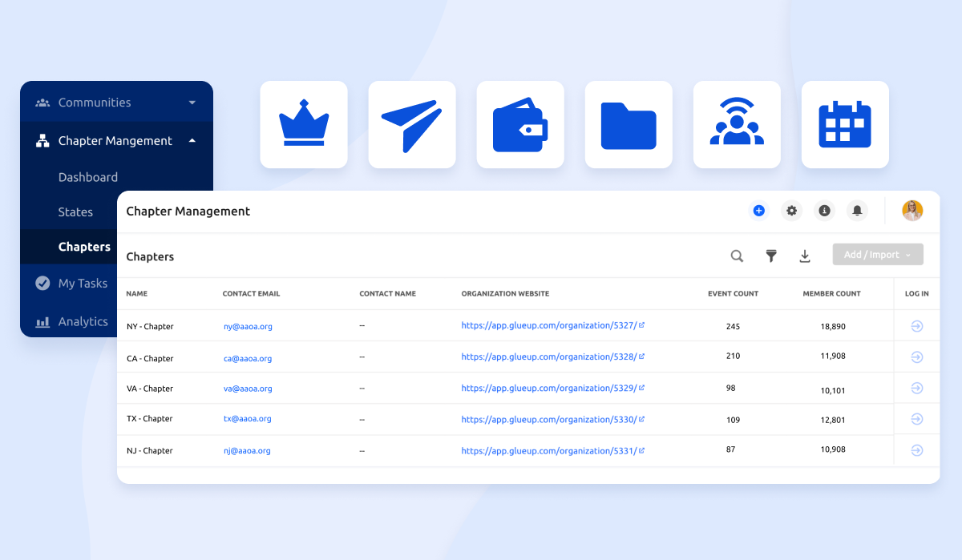Open the filter funnel icon
This screenshot has height=560, width=962.
coord(771,256)
